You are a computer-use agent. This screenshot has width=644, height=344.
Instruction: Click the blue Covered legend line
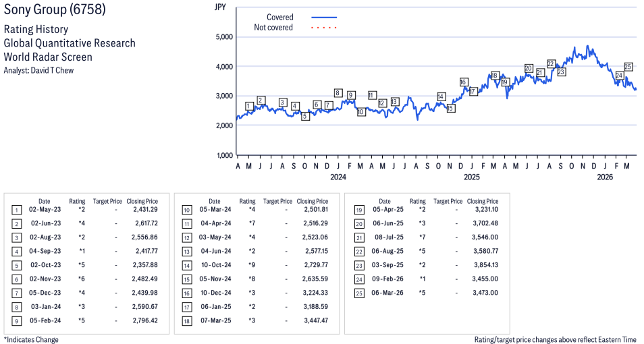click(324, 18)
